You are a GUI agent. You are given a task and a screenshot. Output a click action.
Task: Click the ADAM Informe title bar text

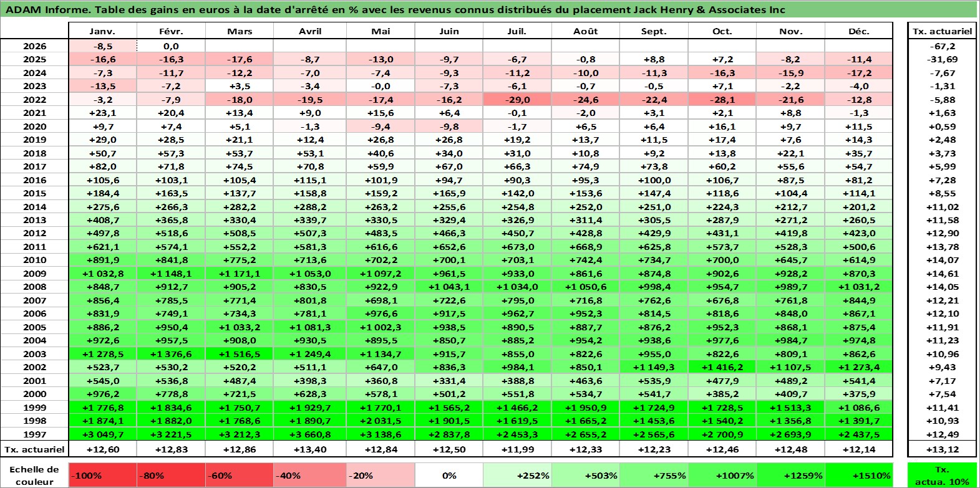[x=395, y=9]
